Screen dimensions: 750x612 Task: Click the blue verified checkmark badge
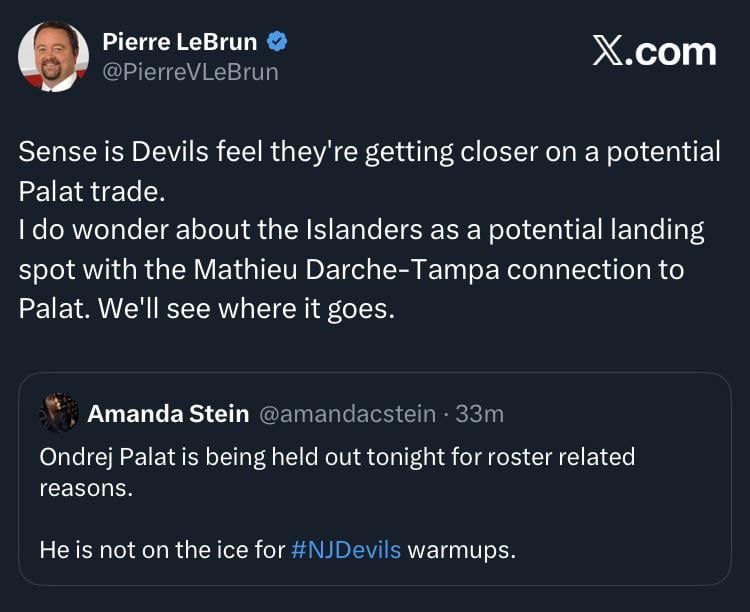pos(279,42)
